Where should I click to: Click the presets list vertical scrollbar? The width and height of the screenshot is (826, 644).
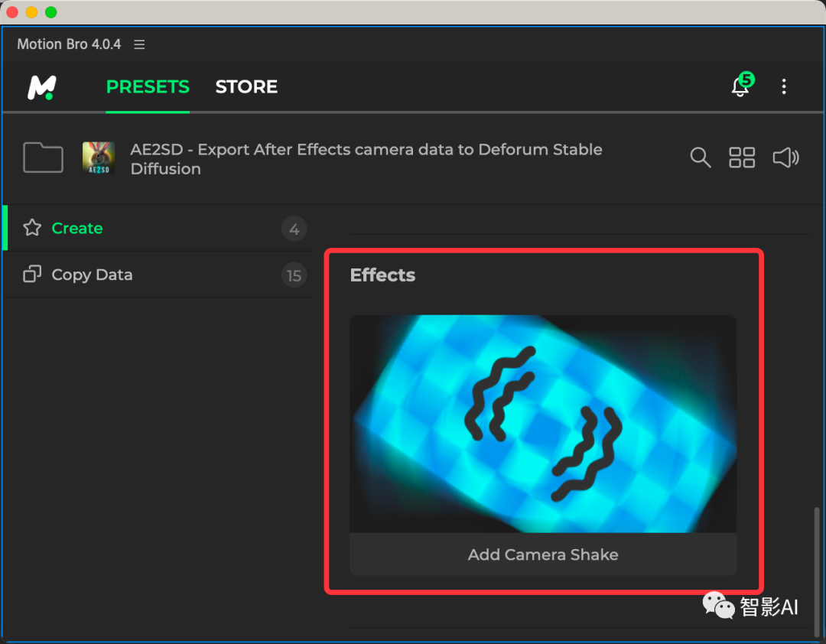(817, 572)
